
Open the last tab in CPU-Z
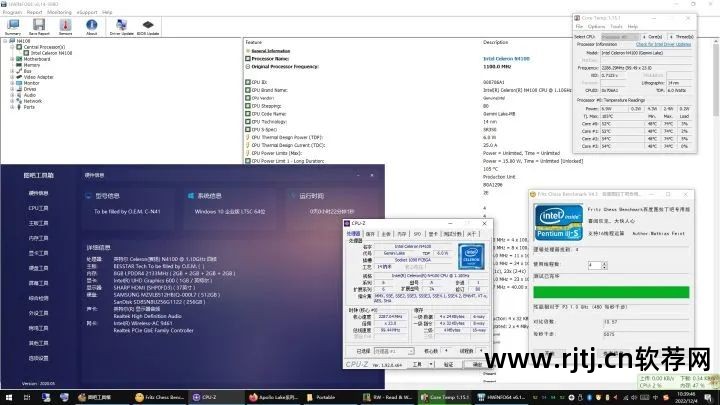point(472,234)
